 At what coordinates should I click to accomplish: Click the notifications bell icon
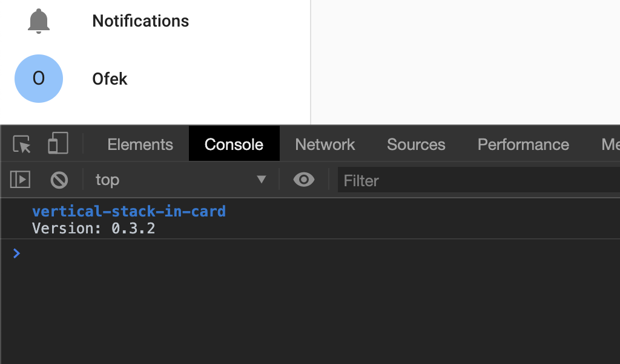(39, 20)
